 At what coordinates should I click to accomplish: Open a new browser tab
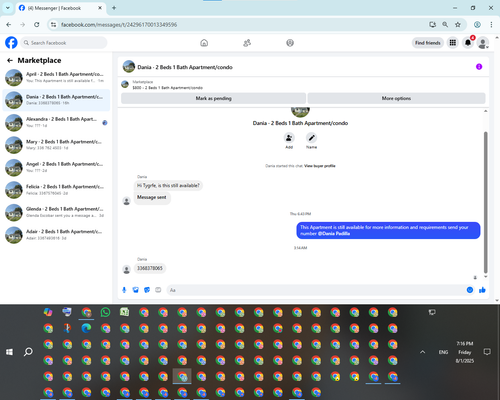coord(114,8)
